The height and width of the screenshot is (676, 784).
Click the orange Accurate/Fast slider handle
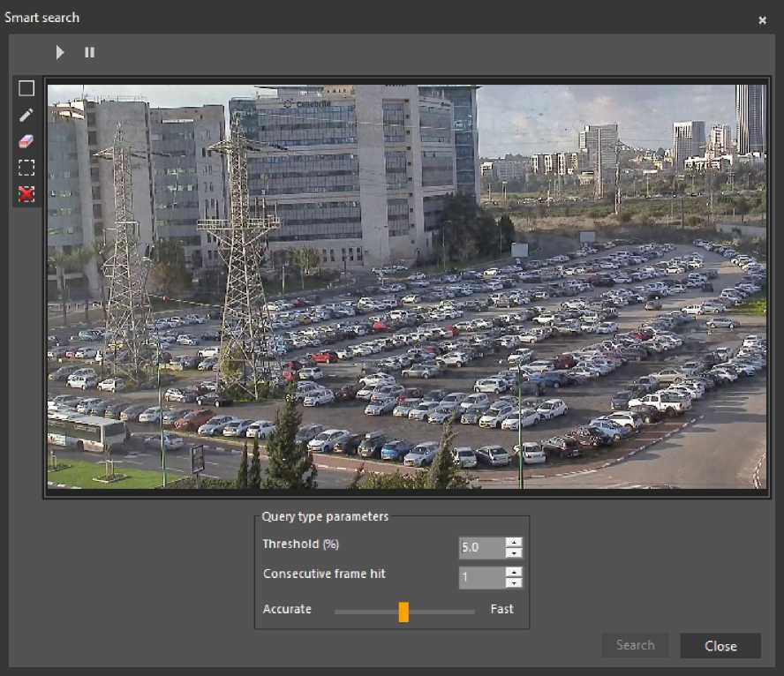(x=403, y=612)
